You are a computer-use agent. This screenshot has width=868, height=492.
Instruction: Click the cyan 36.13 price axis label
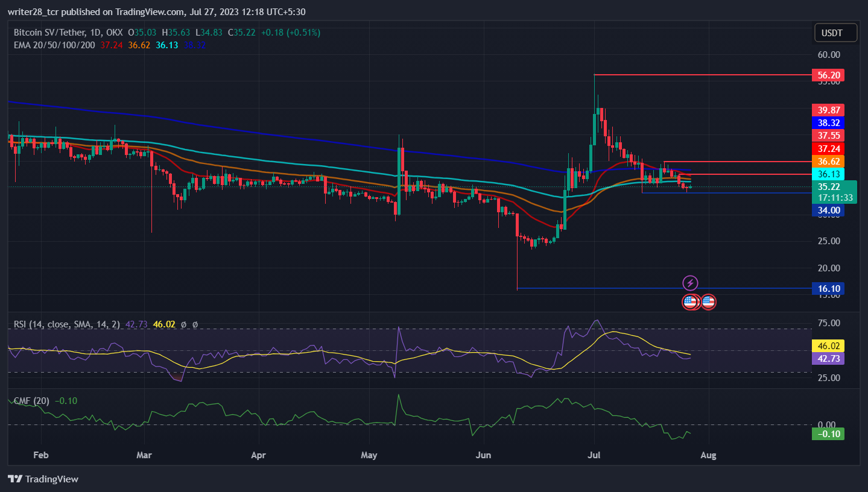(827, 174)
